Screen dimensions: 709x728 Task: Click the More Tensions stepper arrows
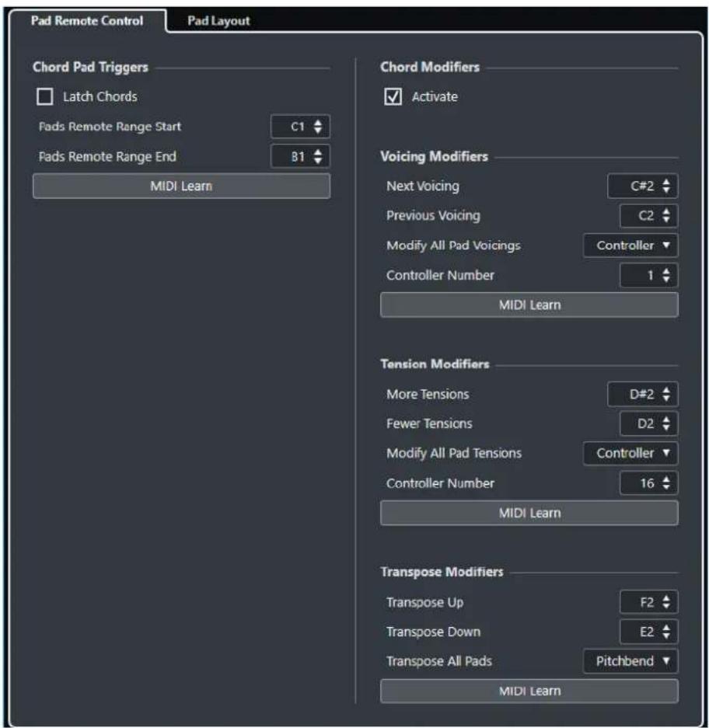[666, 394]
